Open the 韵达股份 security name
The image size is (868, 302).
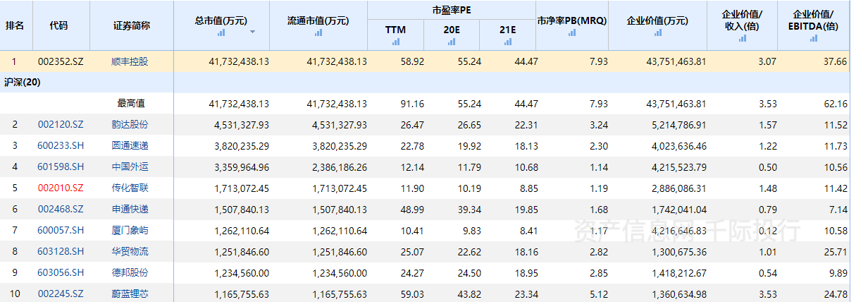click(130, 125)
